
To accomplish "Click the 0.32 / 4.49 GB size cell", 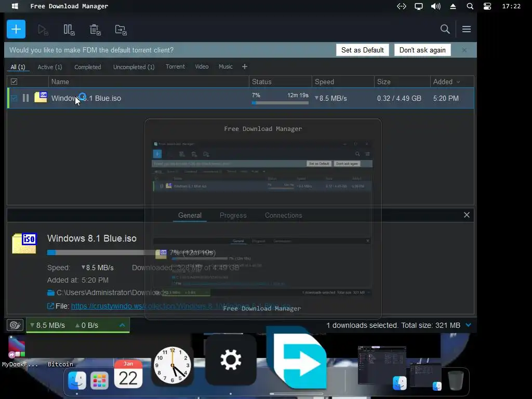I will [x=399, y=98].
